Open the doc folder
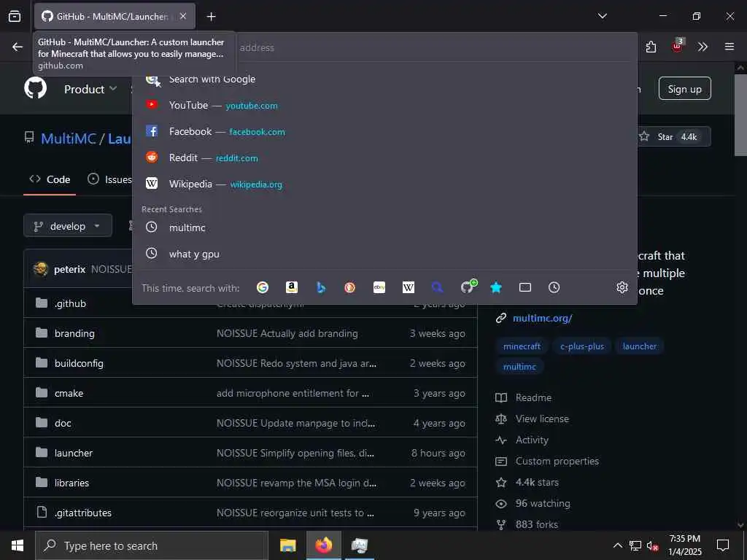This screenshot has width=747, height=560. click(63, 423)
